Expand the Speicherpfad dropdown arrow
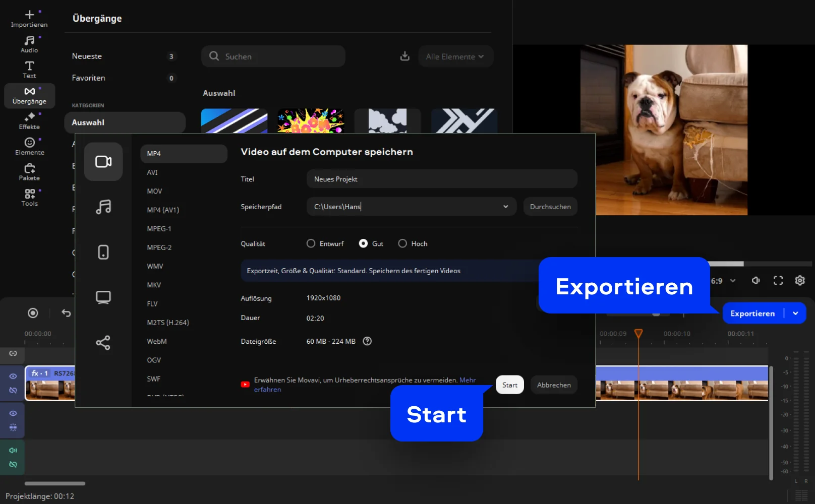Screen dimensions: 815x504 coord(505,207)
